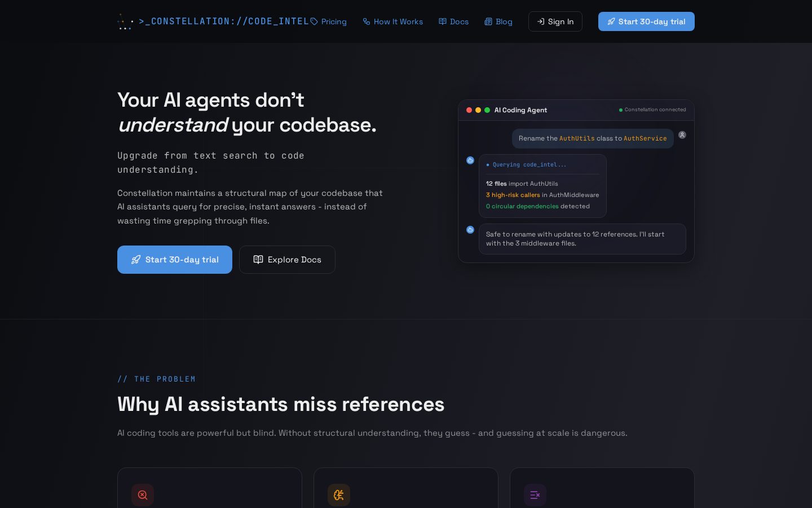The height and width of the screenshot is (508, 812).
Task: Click the orange brain icon card
Action: tap(339, 495)
